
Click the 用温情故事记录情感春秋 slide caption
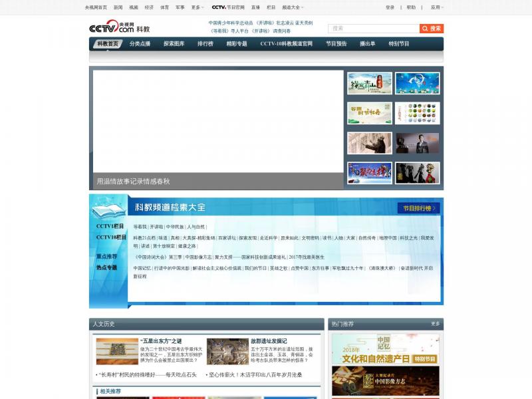134,182
